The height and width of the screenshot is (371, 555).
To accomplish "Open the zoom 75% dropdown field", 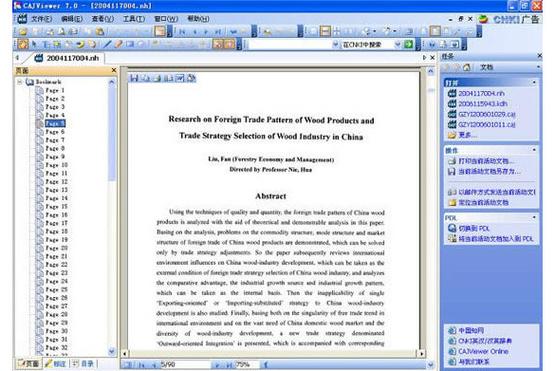I will click(x=248, y=364).
